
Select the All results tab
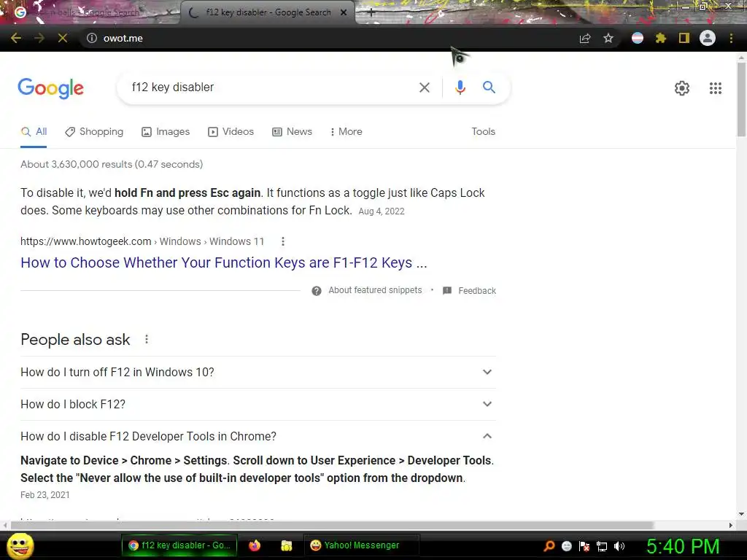[x=34, y=132]
